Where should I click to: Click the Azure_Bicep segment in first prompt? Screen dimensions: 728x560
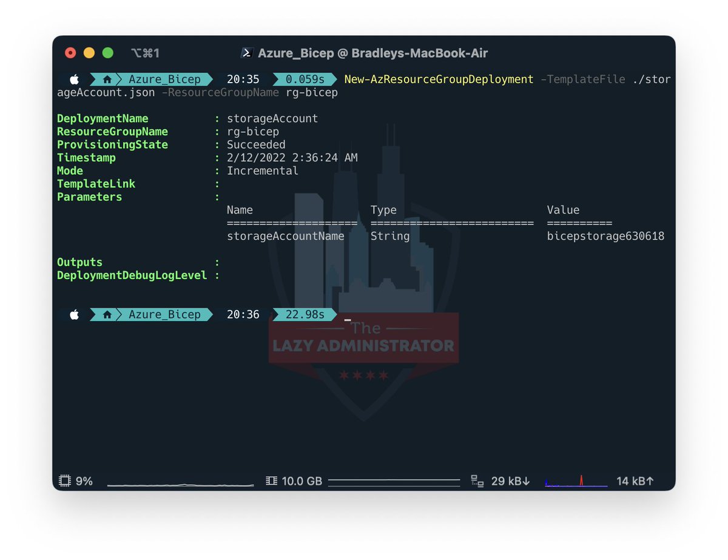[x=164, y=79]
